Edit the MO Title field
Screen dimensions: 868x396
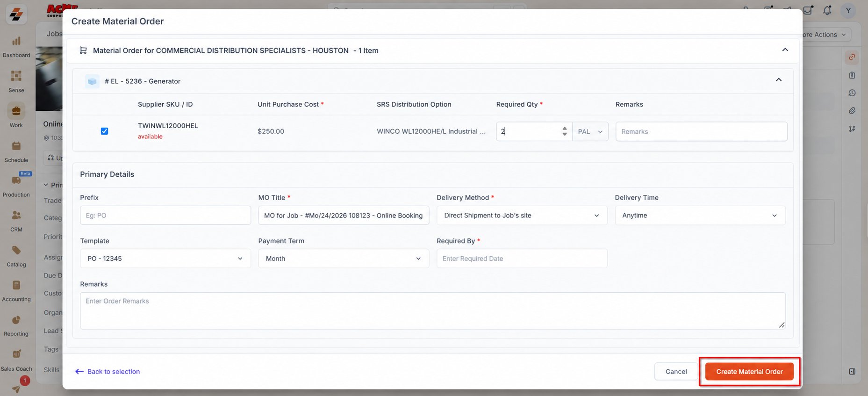coord(344,216)
